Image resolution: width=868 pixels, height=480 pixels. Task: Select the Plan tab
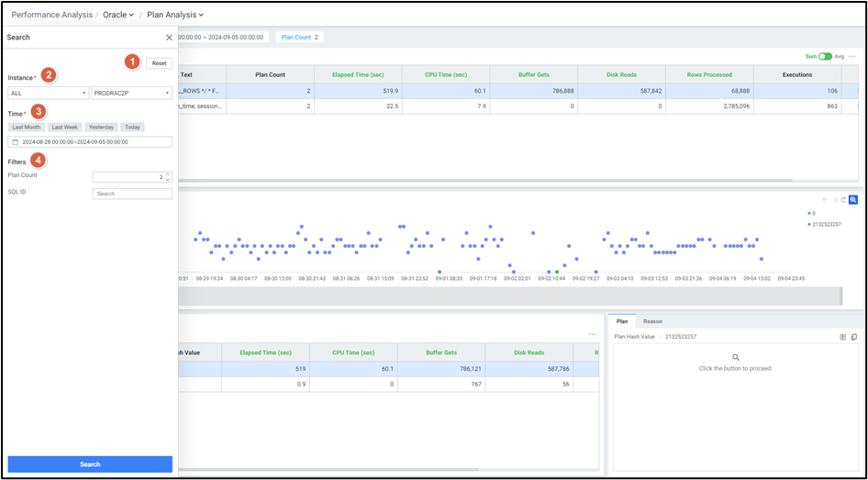pyautogui.click(x=621, y=321)
